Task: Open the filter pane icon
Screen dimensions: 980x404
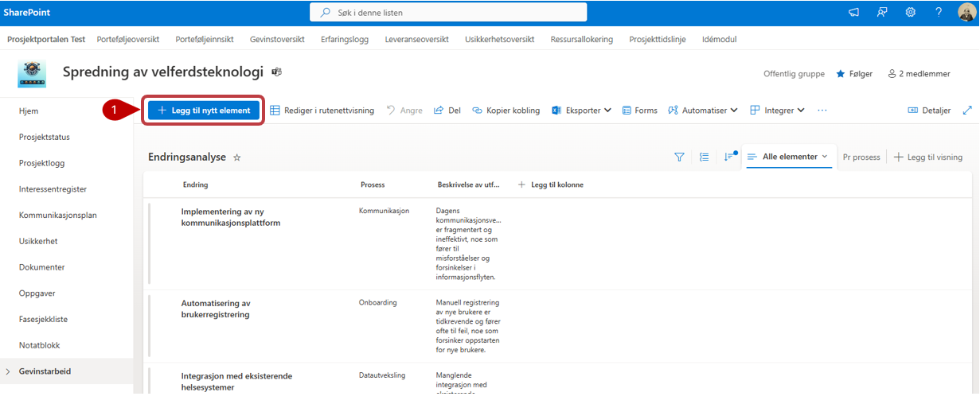Action: [x=679, y=157]
